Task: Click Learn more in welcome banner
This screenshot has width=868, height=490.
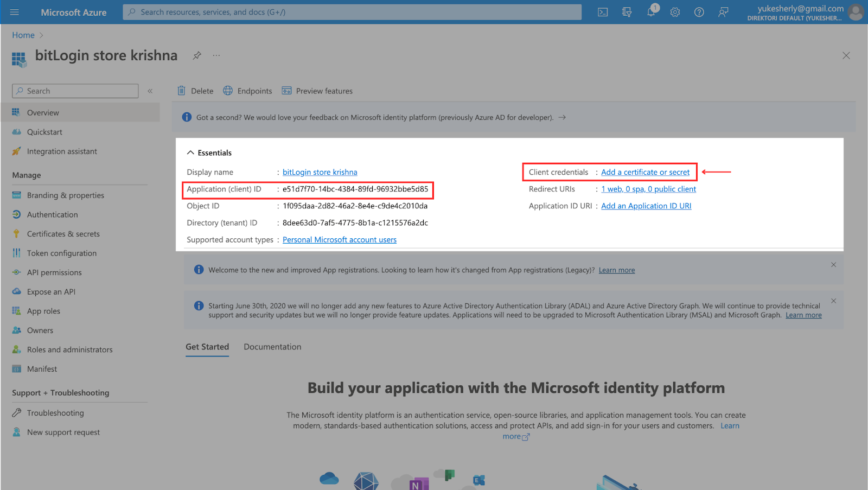Action: (x=617, y=270)
